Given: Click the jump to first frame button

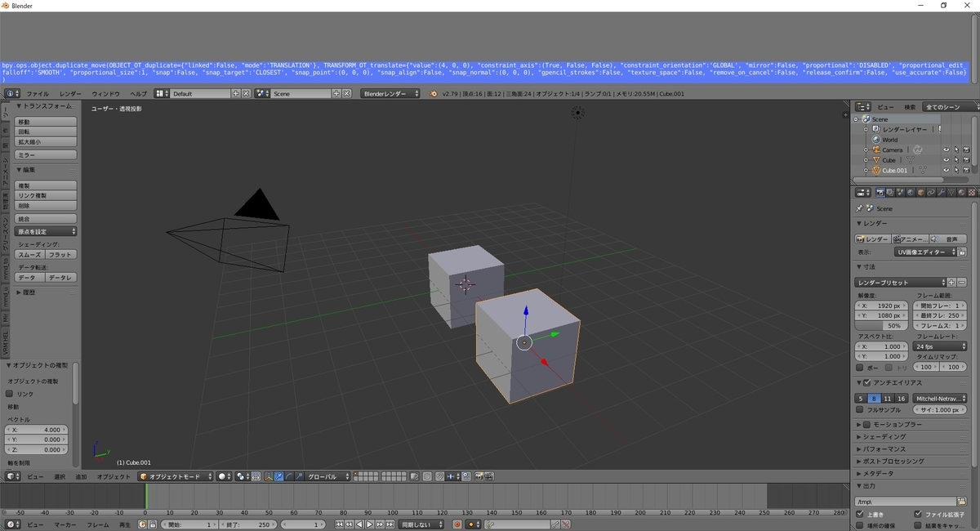Looking at the screenshot, I should coord(340,524).
